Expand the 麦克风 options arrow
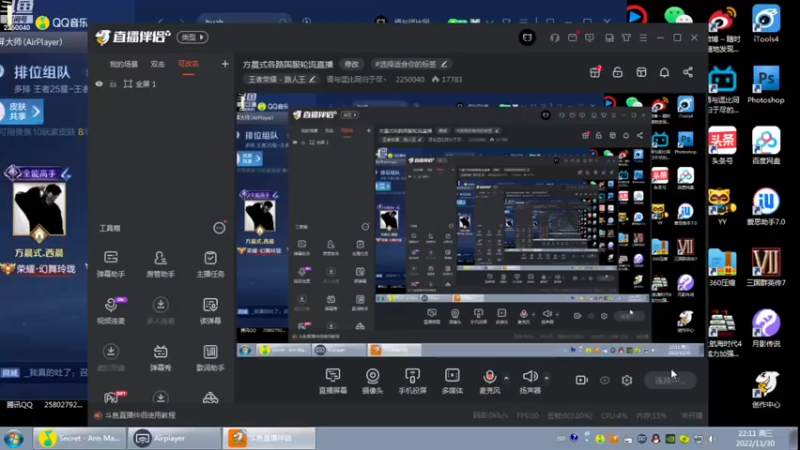 (506, 378)
